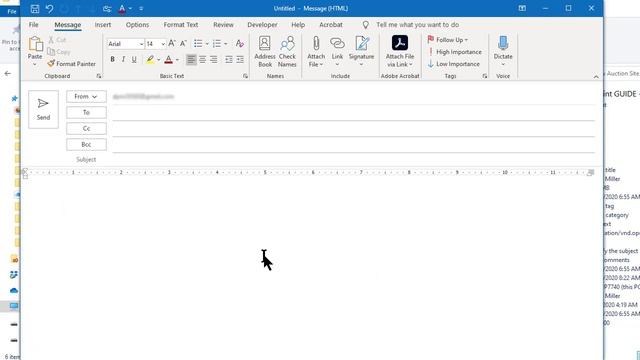Click back arrow in background window
Viewport: 640px width, 360px height.
[8, 73]
